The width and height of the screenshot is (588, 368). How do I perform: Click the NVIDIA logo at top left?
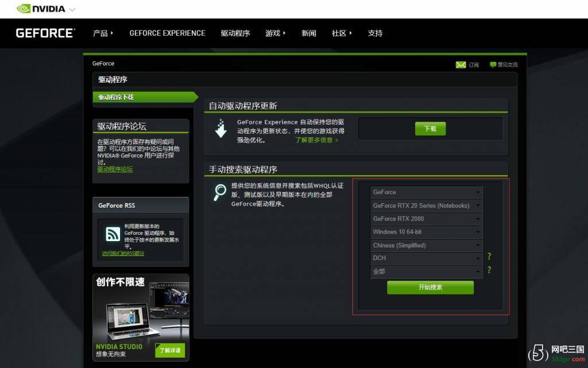pyautogui.click(x=41, y=9)
